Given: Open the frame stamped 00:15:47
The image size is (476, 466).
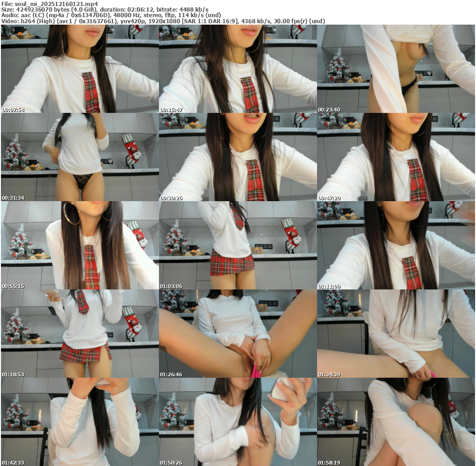Looking at the screenshot, I should (238, 69).
